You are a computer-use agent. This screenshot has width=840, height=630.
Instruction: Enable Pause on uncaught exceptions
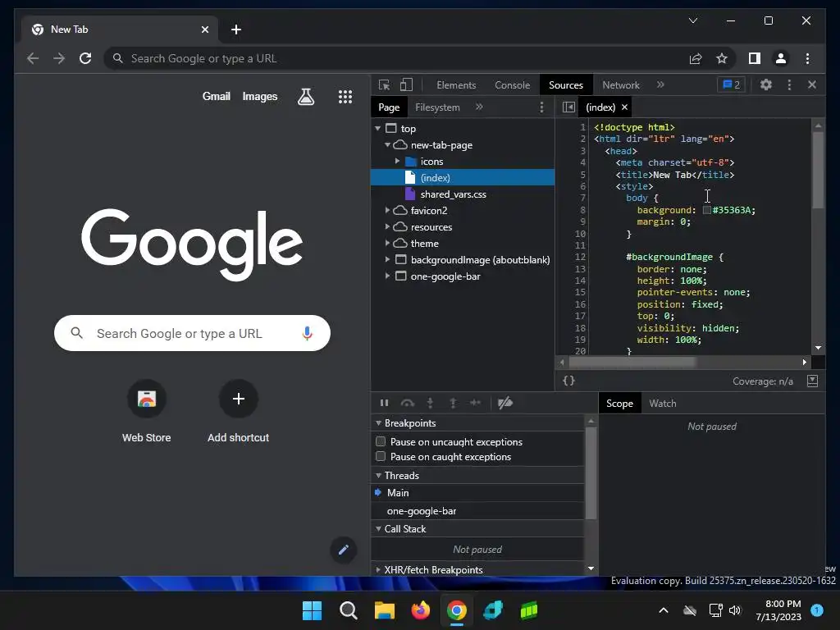point(381,441)
